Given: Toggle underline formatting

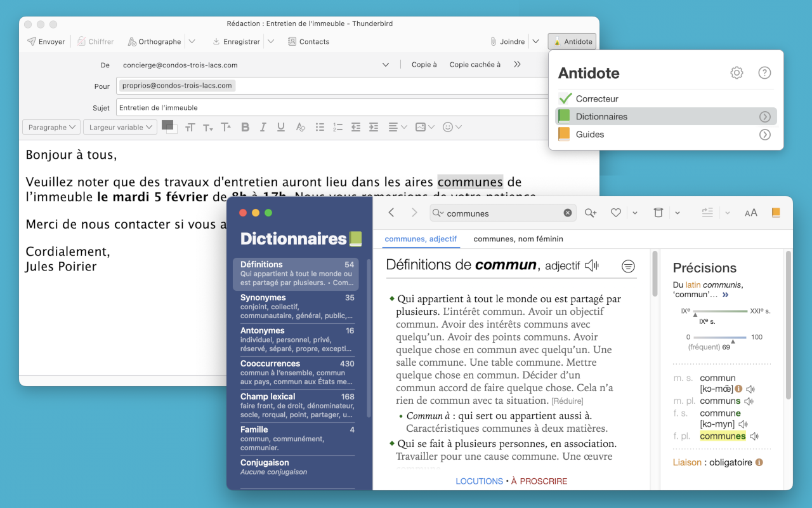Looking at the screenshot, I should (281, 127).
